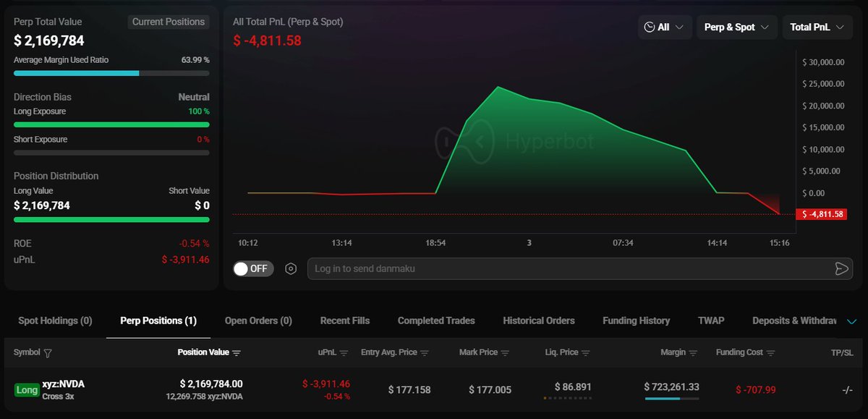The width and height of the screenshot is (868, 419).
Task: Click the $ 2,169,784.00 position value cell
Action: pyautogui.click(x=211, y=384)
